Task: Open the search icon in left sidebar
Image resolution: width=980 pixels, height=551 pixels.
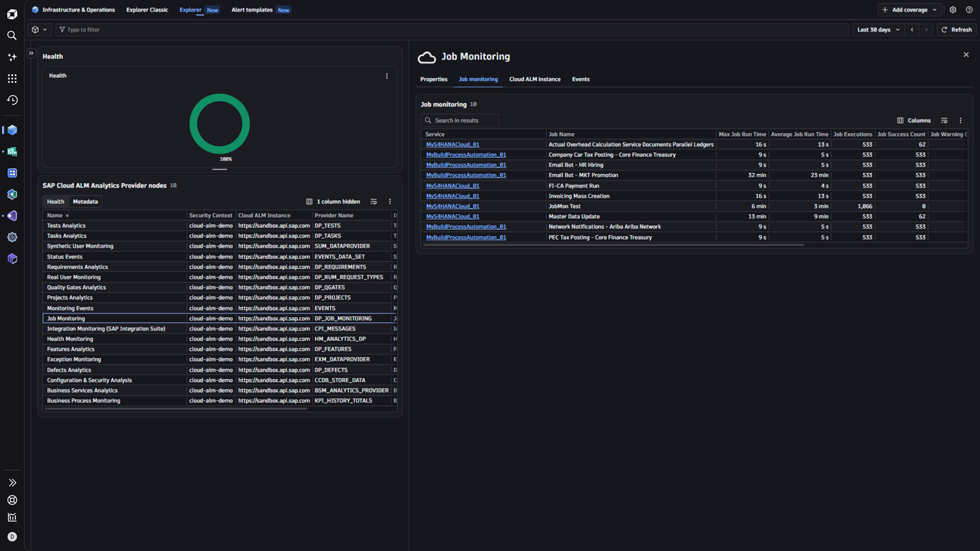Action: point(12,35)
